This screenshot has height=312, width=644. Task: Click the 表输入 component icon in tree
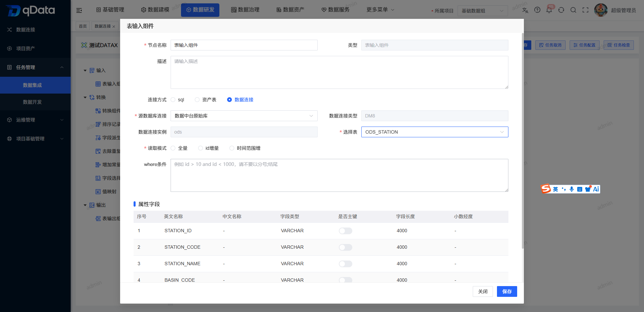(x=98, y=84)
